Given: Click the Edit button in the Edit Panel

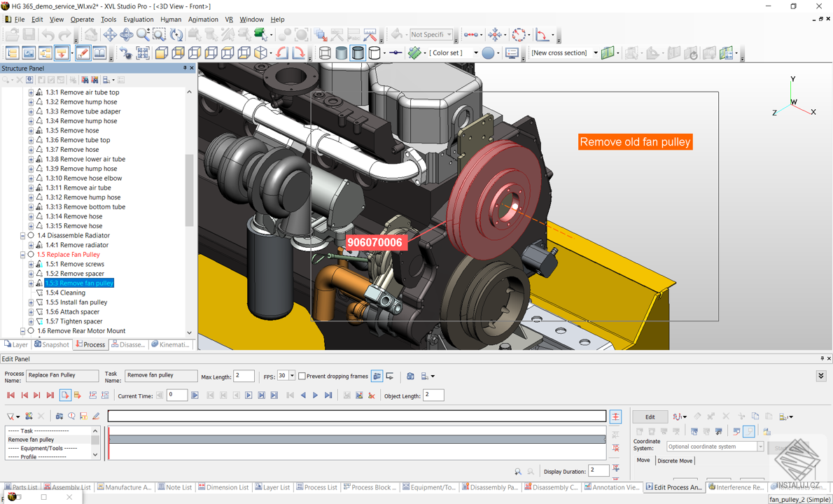Looking at the screenshot, I should tap(650, 416).
